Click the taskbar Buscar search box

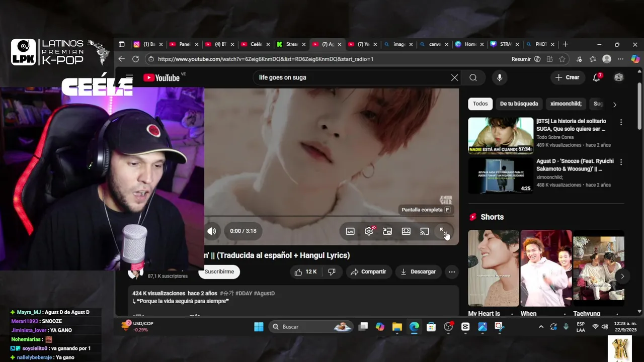pyautogui.click(x=311, y=327)
